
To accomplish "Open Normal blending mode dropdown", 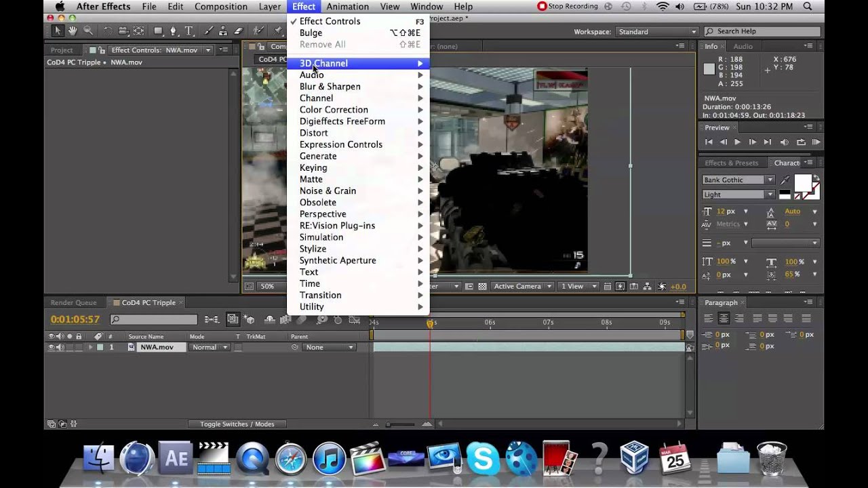I will click(x=209, y=347).
